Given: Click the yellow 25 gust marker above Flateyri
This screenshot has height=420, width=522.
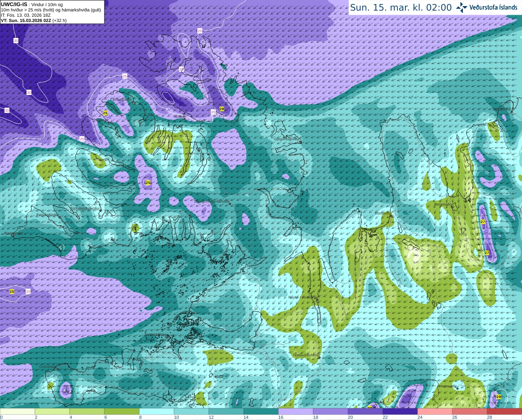Looking at the screenshot, I should [x=105, y=113].
